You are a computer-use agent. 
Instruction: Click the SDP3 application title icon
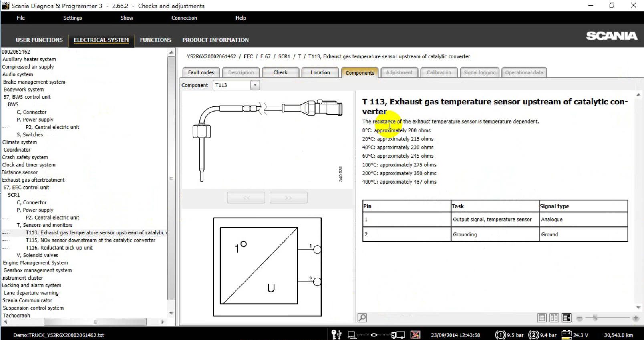(5, 6)
